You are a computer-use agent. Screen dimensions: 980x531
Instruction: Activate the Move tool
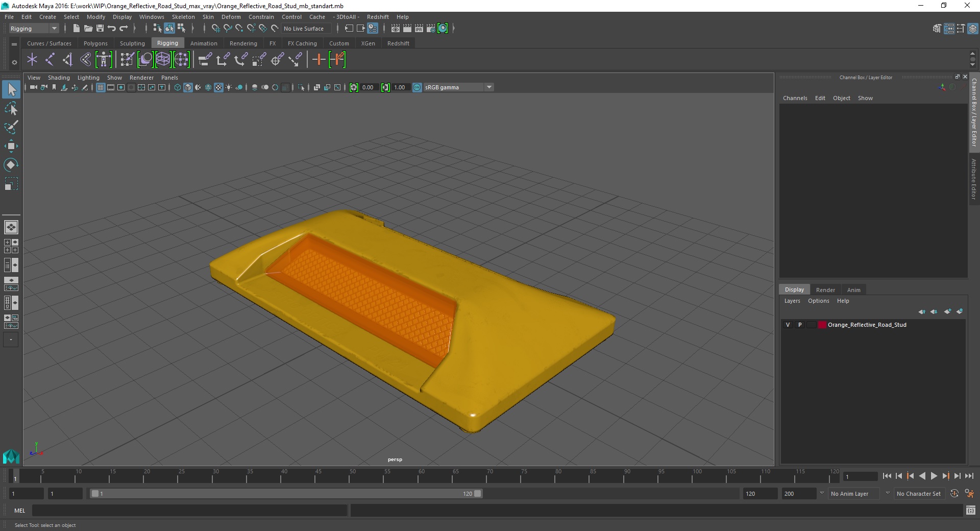11,146
